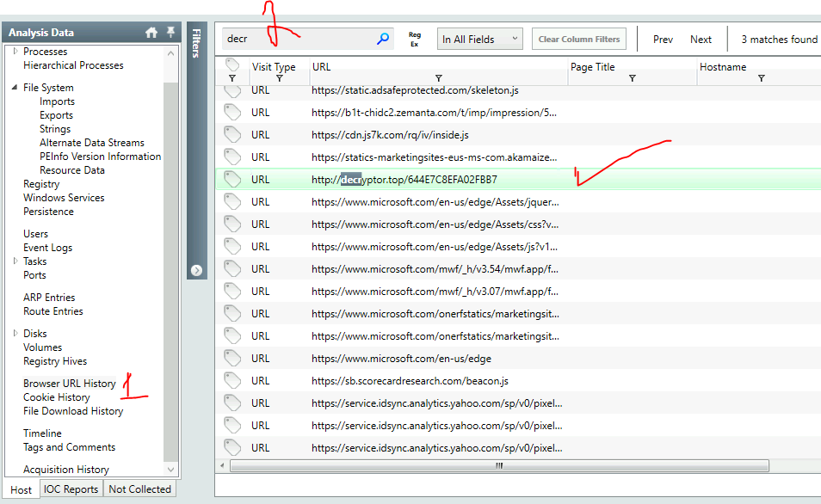Click the magnifier search icon in search box
Viewport: 821px width, 504px height.
pos(383,39)
